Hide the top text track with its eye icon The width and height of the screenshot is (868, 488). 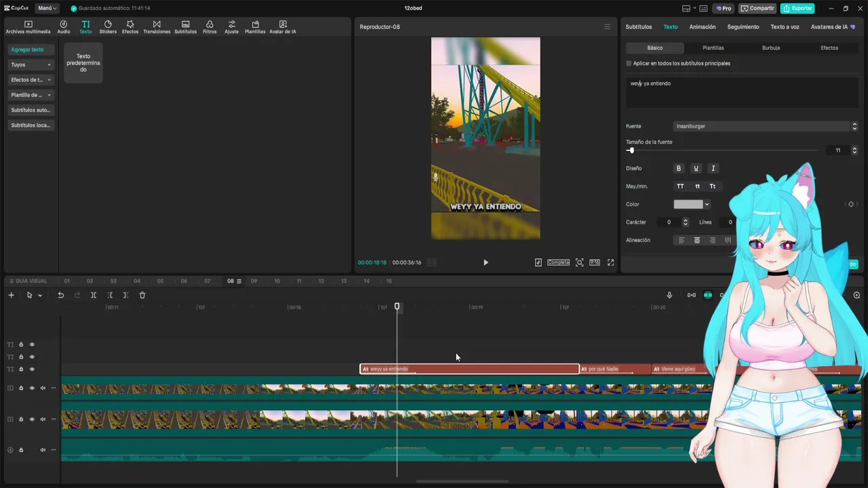point(32,344)
